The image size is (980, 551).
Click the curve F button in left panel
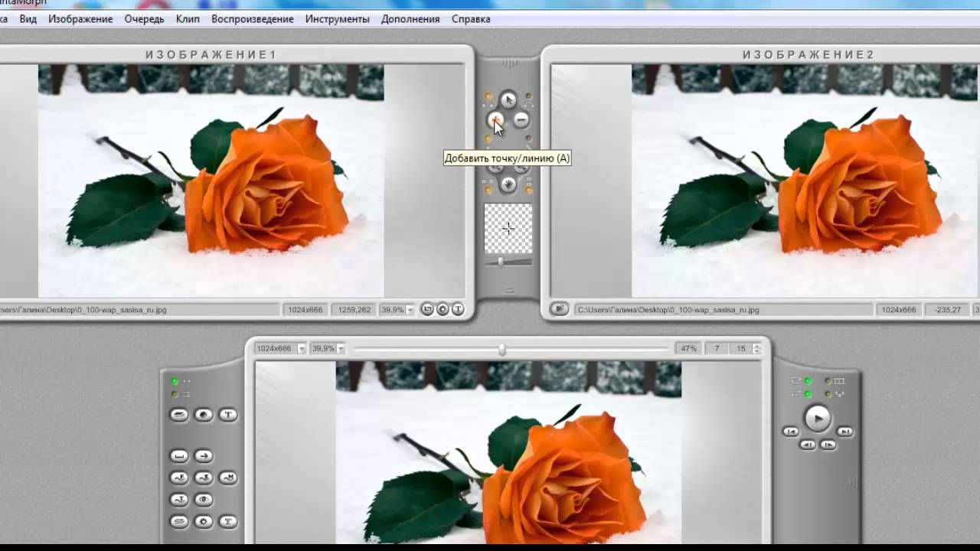point(179,478)
